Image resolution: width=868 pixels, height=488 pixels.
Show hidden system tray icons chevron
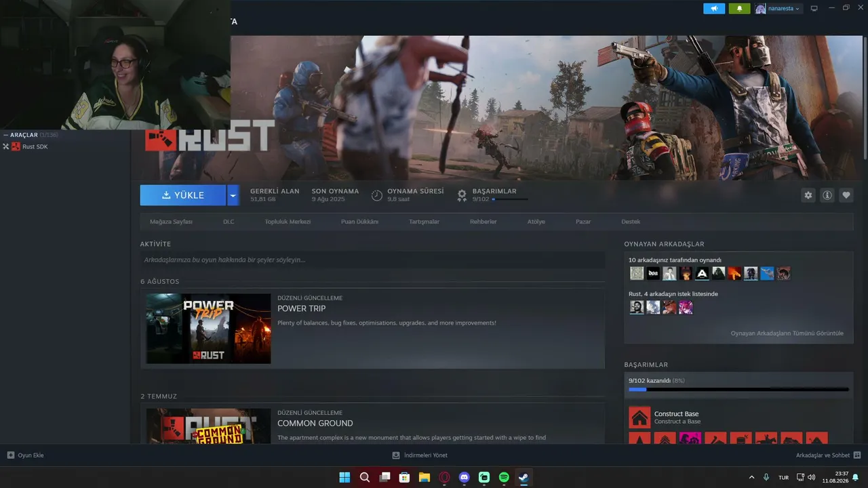751,477
